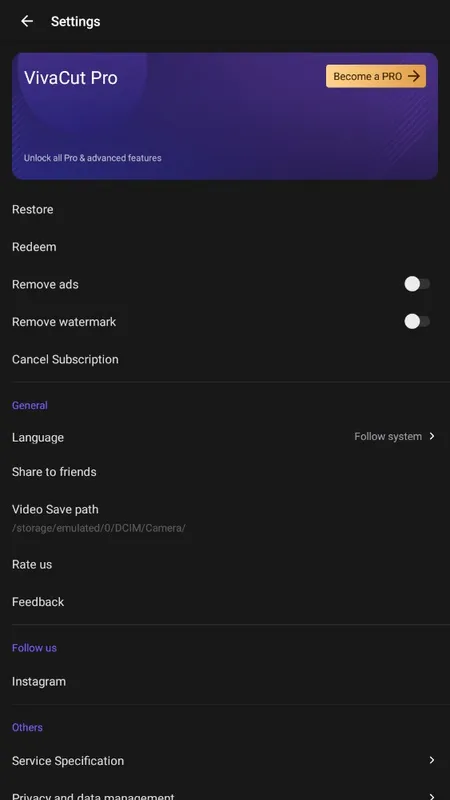
Task: Expand Service Specification chevron
Action: point(432,760)
